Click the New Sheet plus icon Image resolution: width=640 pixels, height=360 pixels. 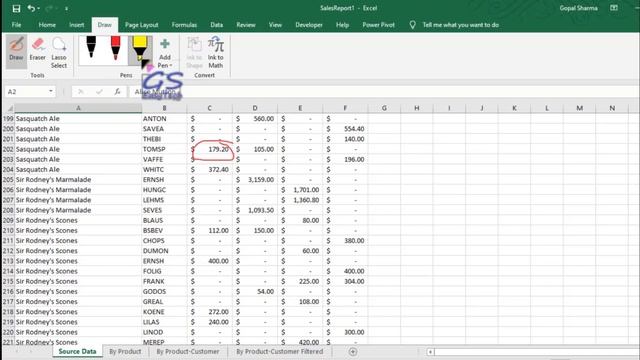pyautogui.click(x=353, y=351)
